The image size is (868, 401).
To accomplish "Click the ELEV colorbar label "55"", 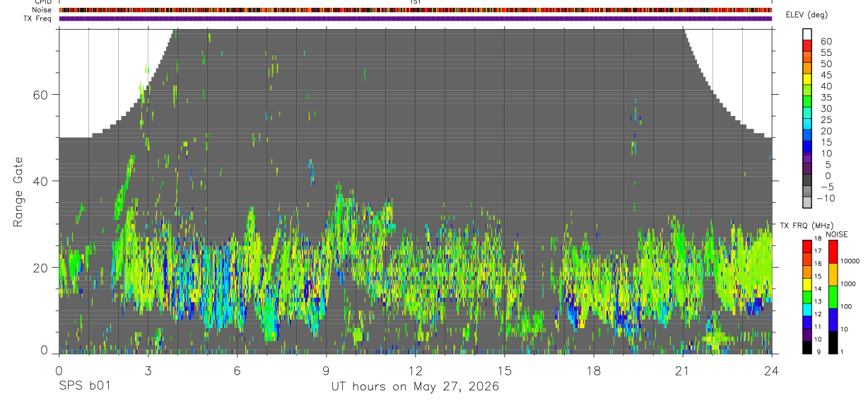I will 826,52.
